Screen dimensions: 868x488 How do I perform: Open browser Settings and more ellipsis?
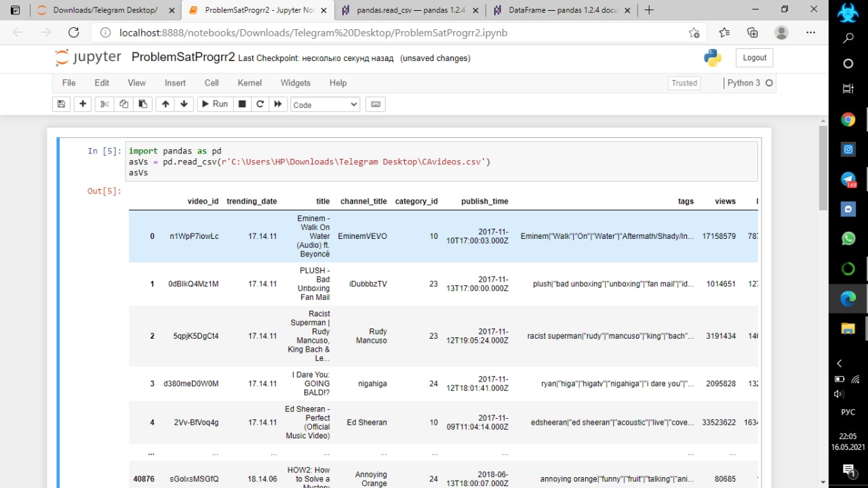tap(811, 33)
